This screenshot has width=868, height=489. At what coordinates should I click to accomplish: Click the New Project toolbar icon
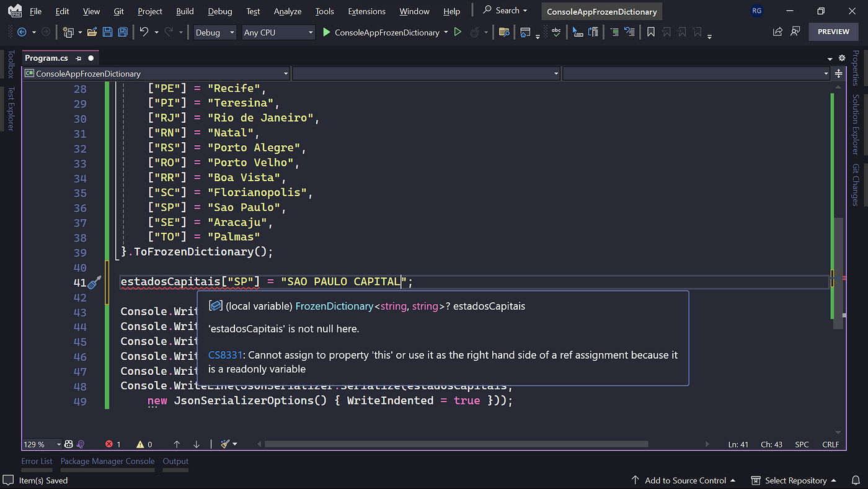[x=68, y=32]
